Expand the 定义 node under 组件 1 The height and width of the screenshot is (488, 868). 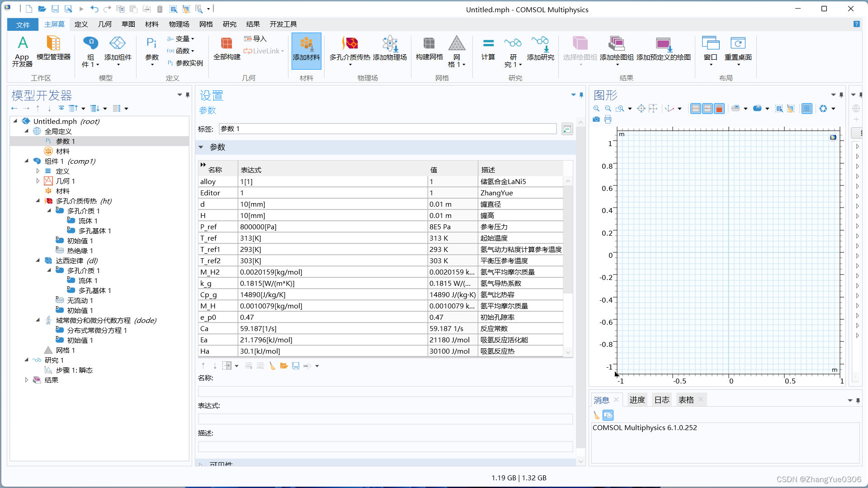pos(38,171)
